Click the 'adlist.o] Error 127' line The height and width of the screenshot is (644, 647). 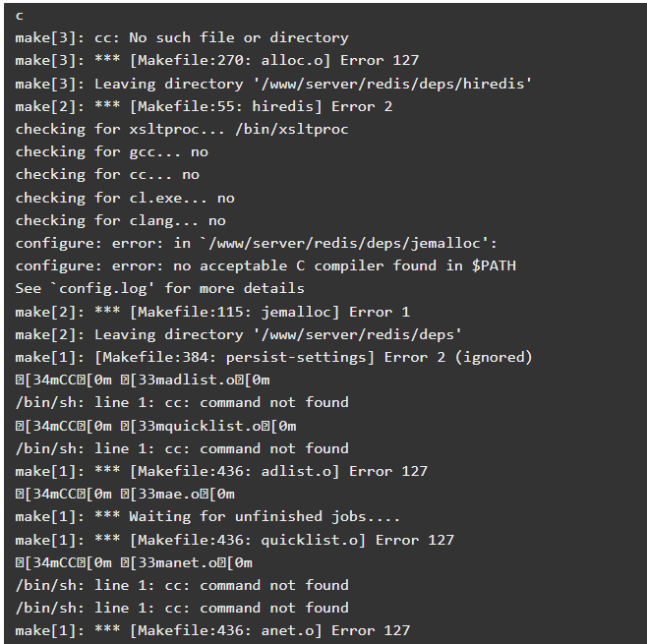click(221, 471)
